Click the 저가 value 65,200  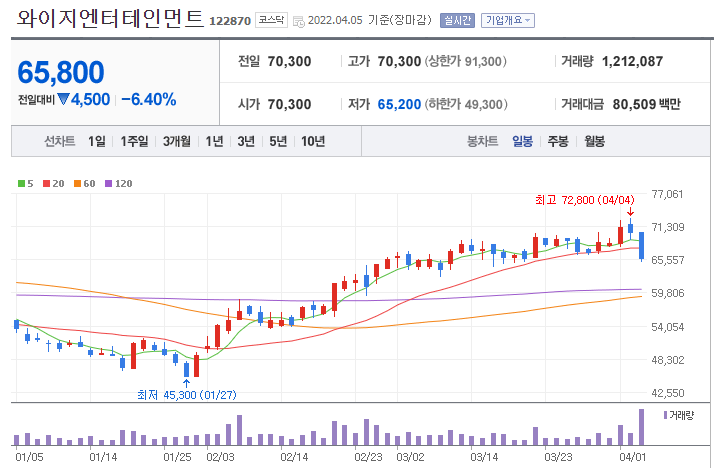click(x=399, y=104)
